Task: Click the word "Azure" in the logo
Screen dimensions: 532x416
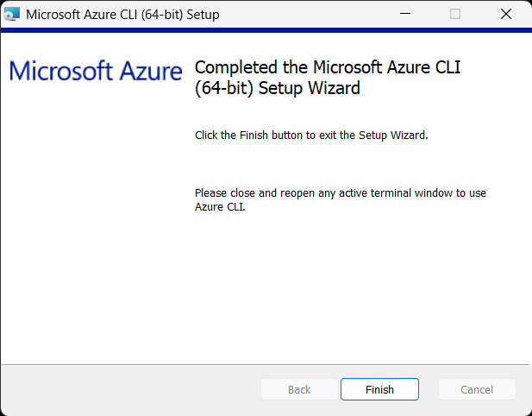Action: (x=152, y=71)
